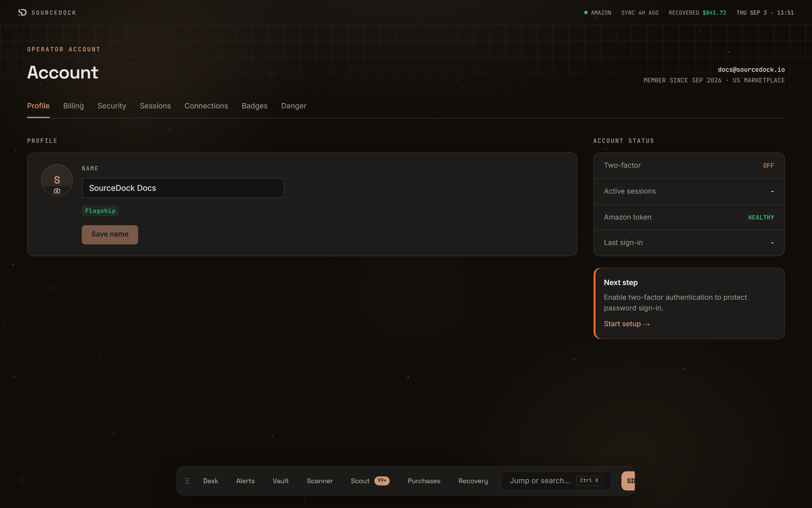
Task: Open Scanner from the dock
Action: [x=320, y=481]
